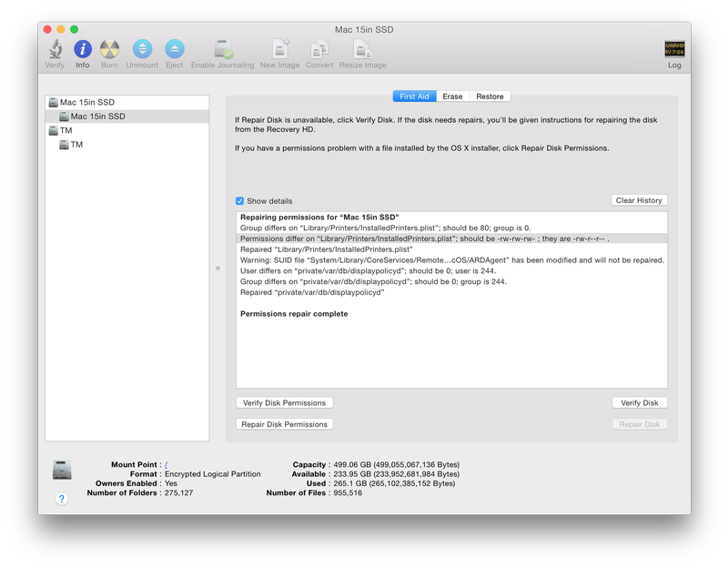Screen dimensions: 728x568
Task: Select log line 'Repaired Library/Printers/InstalledPrinters.plist'
Action: (451, 249)
